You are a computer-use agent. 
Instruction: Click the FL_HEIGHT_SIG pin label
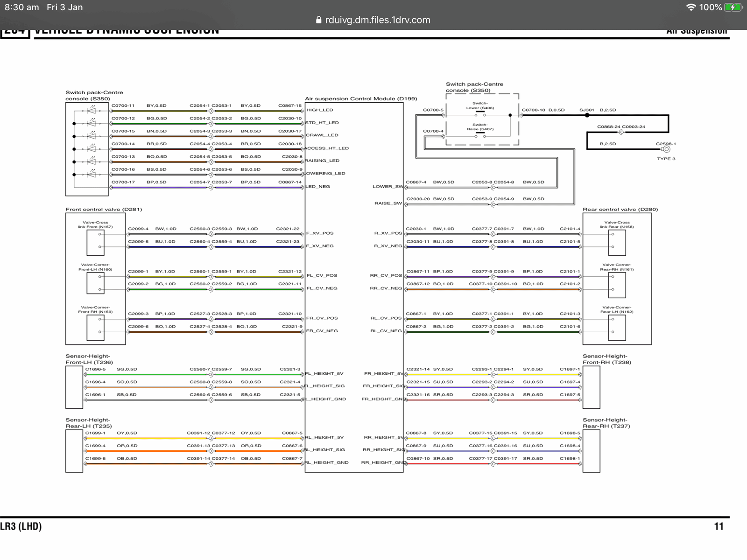click(325, 386)
